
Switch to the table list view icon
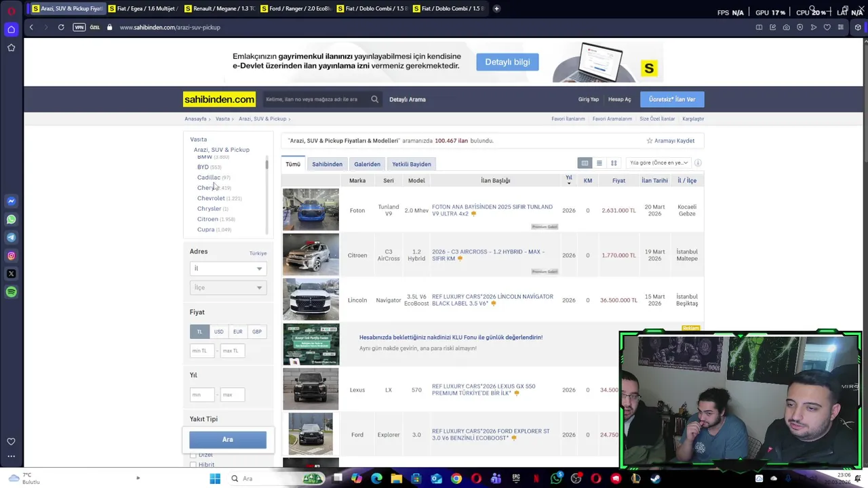[585, 163]
